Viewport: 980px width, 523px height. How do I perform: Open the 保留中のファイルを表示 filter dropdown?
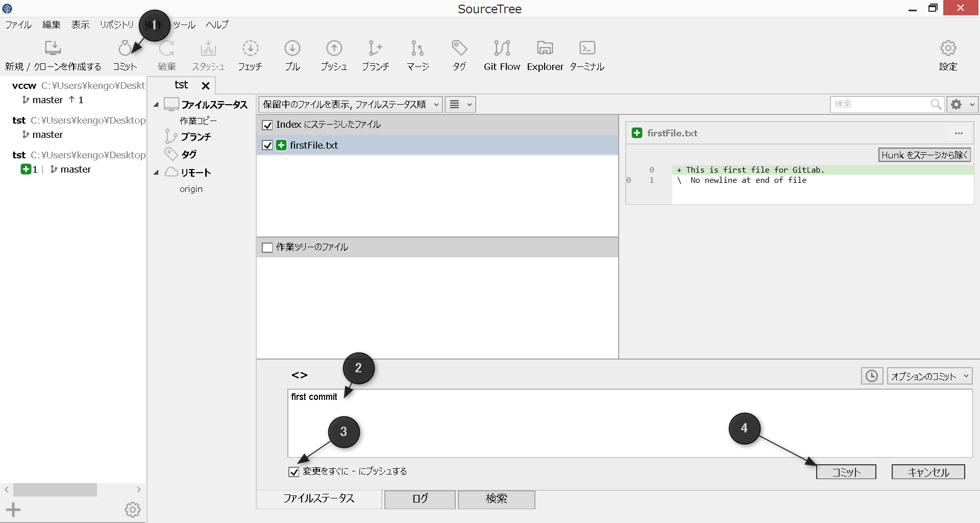[350, 105]
